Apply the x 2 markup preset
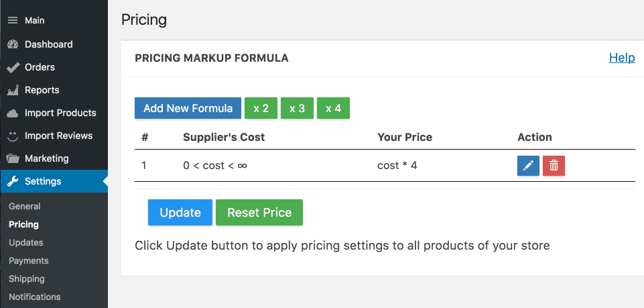Viewport: 644px width, 308px height. pos(261,108)
